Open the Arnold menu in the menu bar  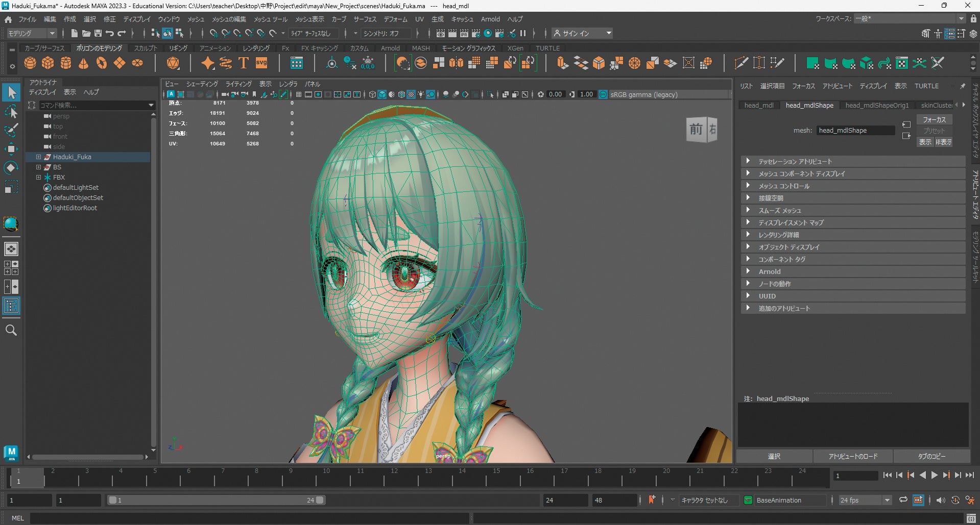490,19
